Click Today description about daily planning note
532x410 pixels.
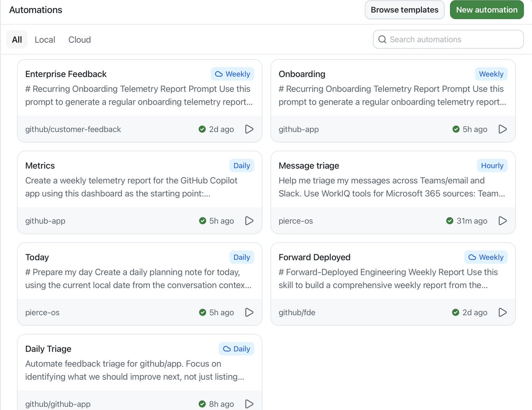(138, 279)
